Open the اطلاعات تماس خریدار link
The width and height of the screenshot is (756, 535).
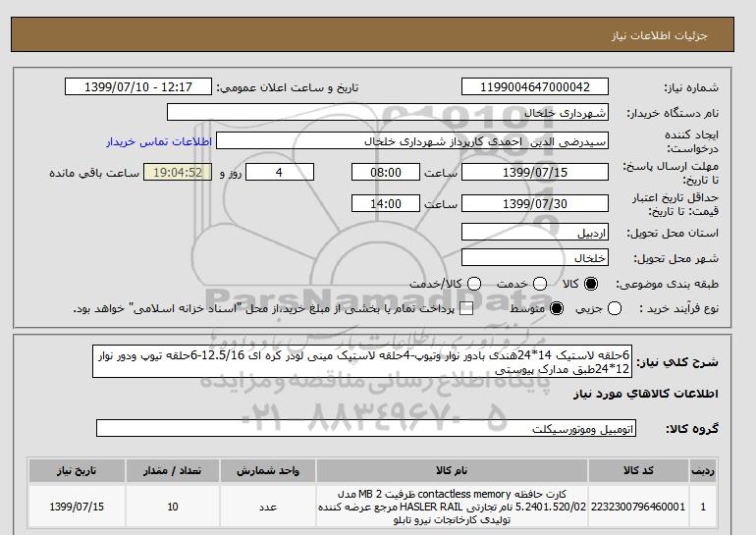point(159,141)
